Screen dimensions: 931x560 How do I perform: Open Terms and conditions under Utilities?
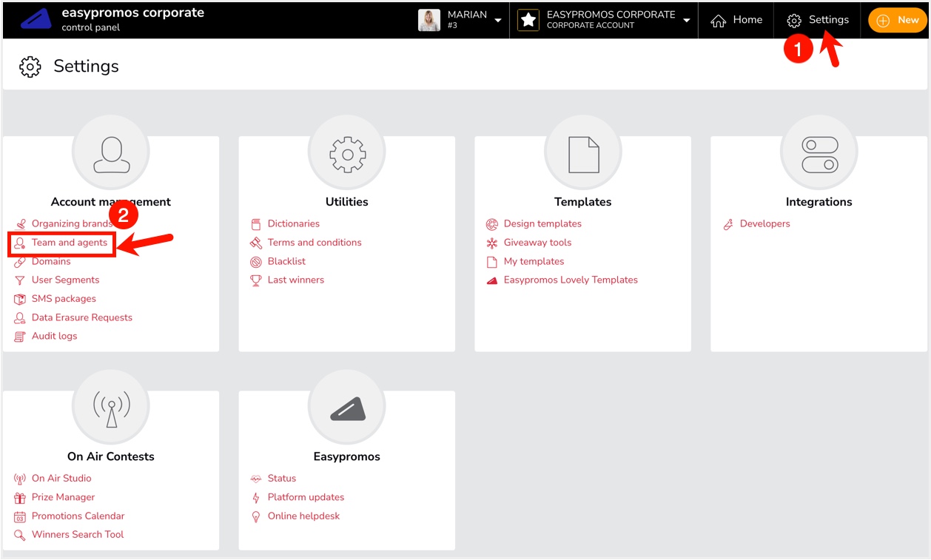[x=315, y=243]
